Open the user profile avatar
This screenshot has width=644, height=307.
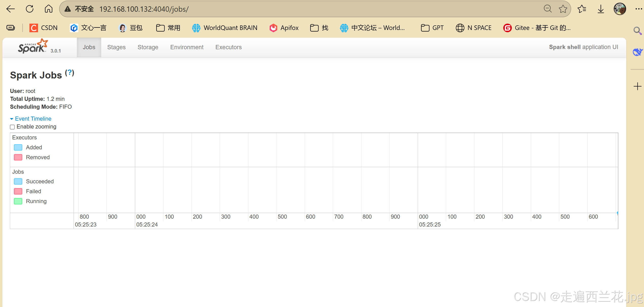pyautogui.click(x=620, y=9)
